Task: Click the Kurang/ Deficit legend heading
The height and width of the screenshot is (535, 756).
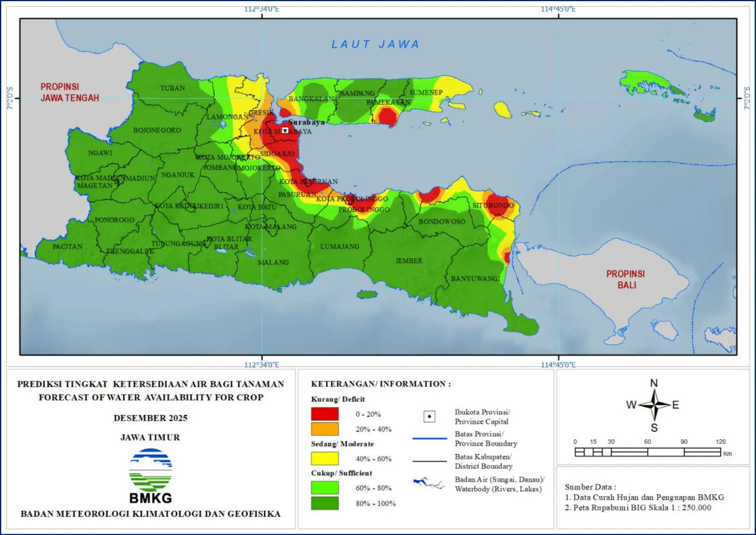Action: (x=338, y=399)
